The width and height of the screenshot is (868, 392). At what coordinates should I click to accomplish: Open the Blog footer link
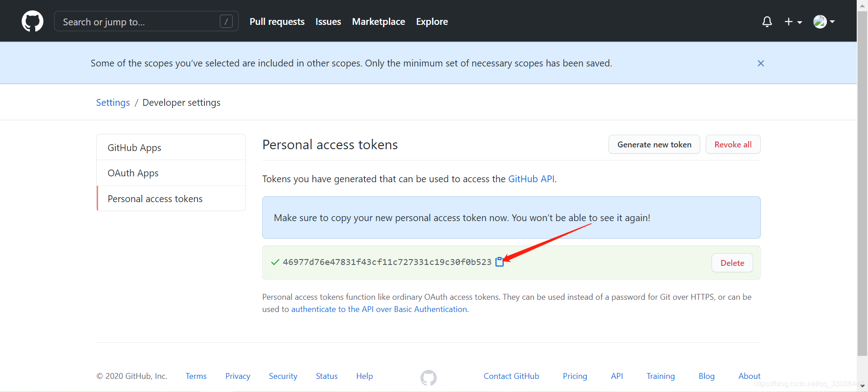coord(707,376)
